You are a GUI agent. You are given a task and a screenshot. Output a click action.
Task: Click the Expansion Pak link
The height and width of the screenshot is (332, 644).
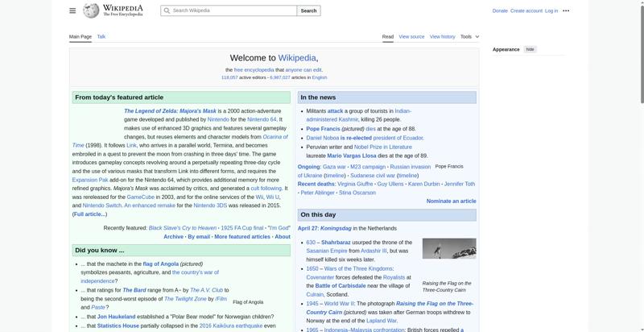pyautogui.click(x=90, y=180)
